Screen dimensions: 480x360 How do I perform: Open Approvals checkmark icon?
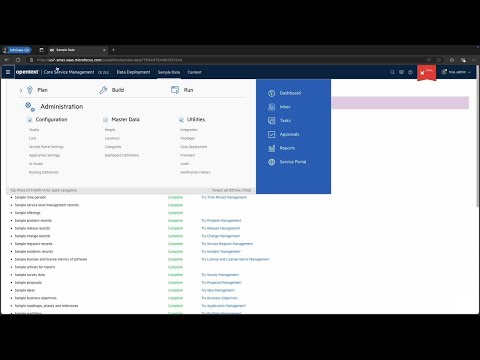272,134
